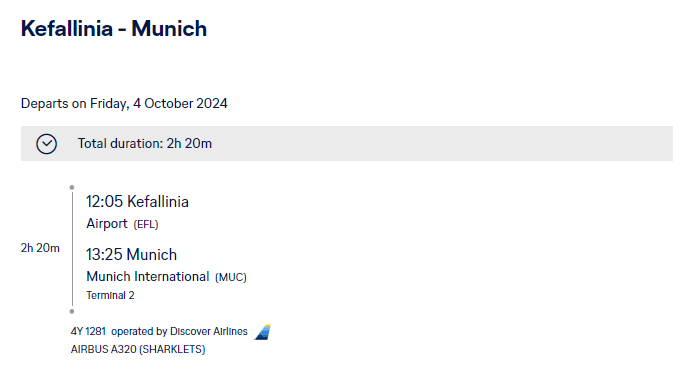This screenshot has height=372, width=693.
Task: Expand the Total duration 2h 20m bar
Action: [x=346, y=144]
